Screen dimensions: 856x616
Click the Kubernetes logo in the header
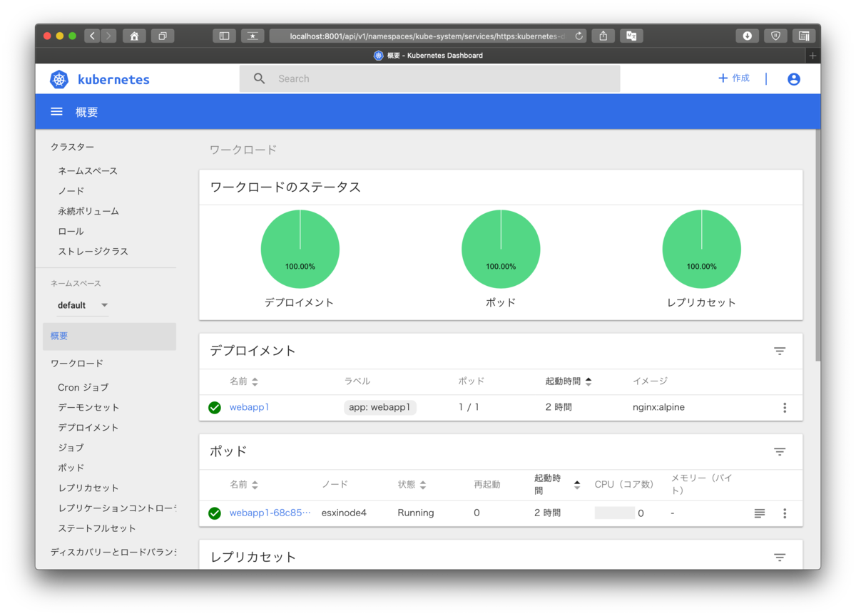(59, 79)
